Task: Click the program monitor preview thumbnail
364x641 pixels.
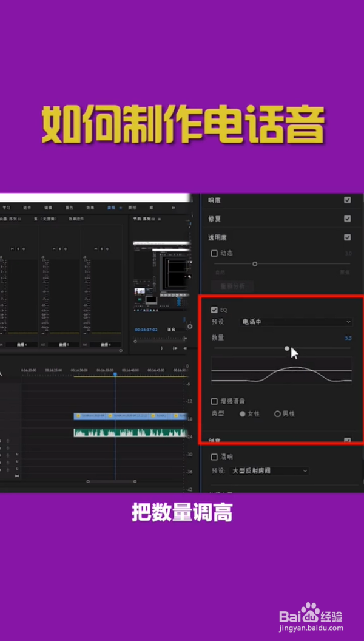Action: tap(161, 276)
